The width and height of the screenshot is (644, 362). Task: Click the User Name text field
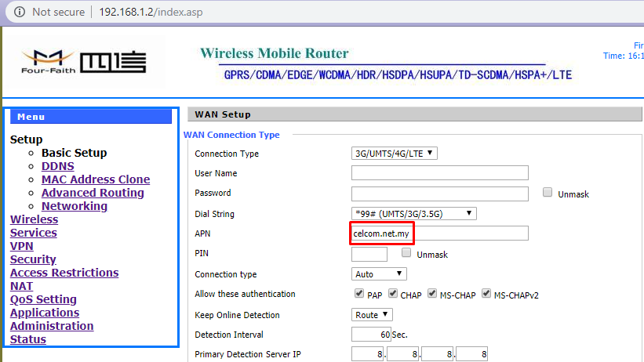(x=439, y=173)
